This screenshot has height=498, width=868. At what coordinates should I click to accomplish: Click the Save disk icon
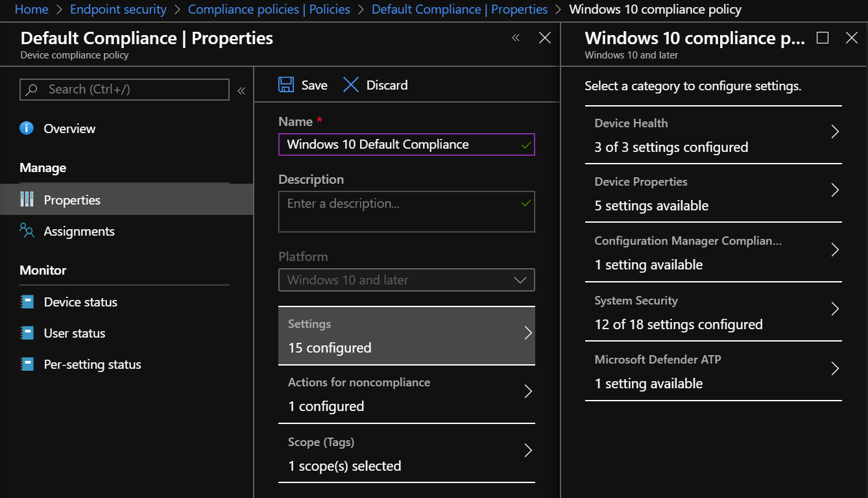286,84
